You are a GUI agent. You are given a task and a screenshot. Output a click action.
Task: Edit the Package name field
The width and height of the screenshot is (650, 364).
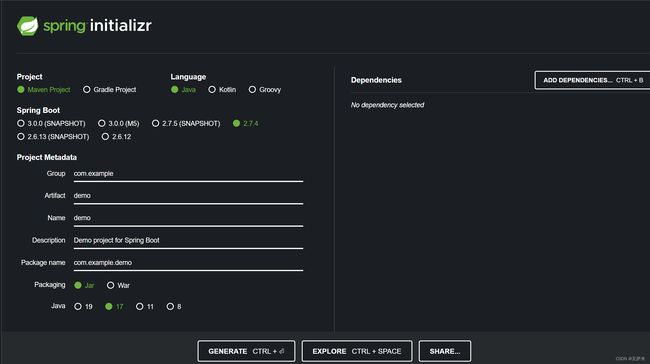(188, 263)
